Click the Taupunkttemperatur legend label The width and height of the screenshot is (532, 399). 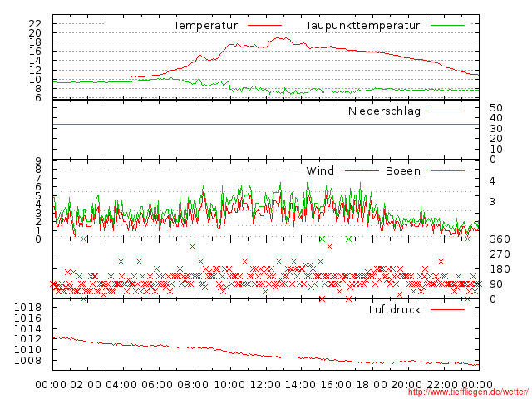(362, 26)
